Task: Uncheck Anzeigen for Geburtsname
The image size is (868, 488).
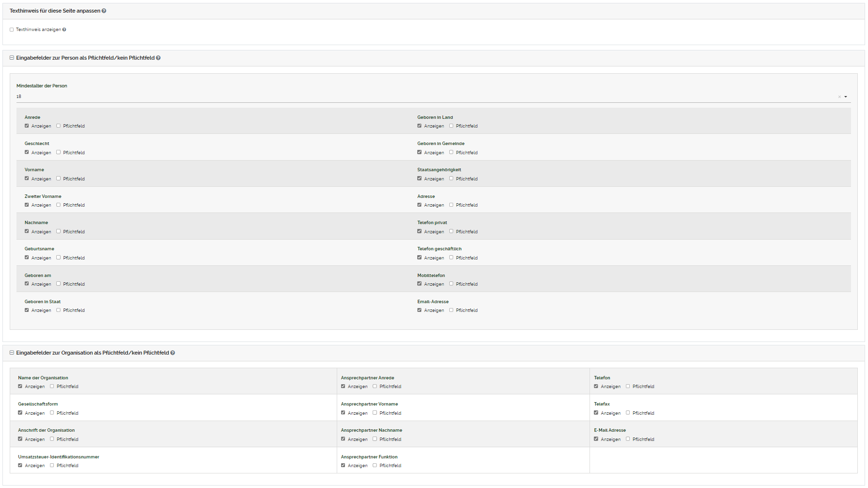Action: (27, 258)
